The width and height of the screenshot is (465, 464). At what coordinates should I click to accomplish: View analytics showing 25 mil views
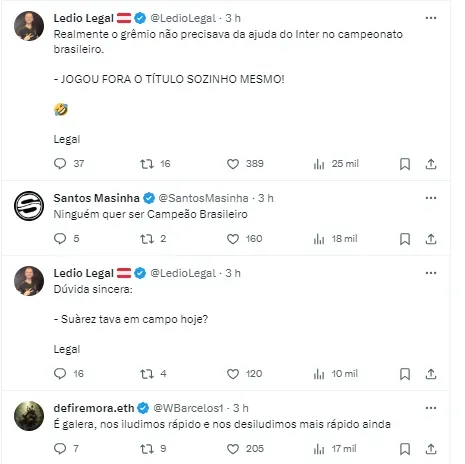pyautogui.click(x=336, y=164)
